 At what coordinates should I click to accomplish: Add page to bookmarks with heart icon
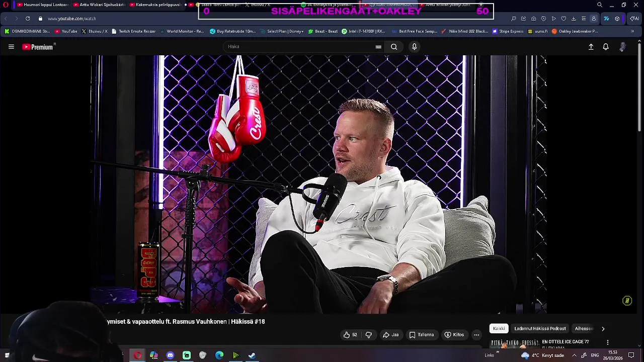pyautogui.click(x=563, y=19)
